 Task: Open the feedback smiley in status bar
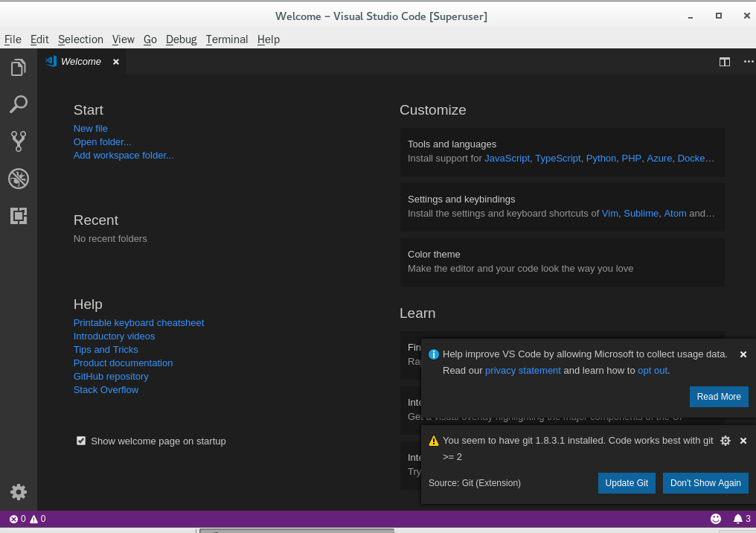[x=716, y=519]
